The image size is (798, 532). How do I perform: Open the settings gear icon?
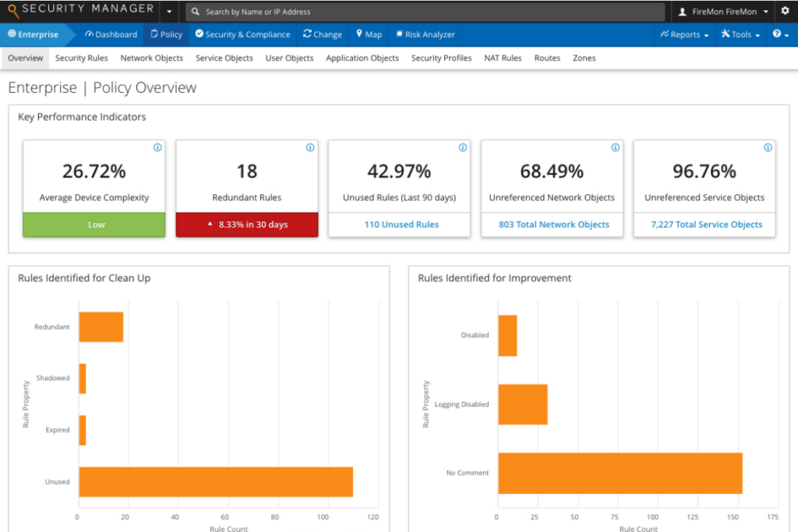[786, 11]
